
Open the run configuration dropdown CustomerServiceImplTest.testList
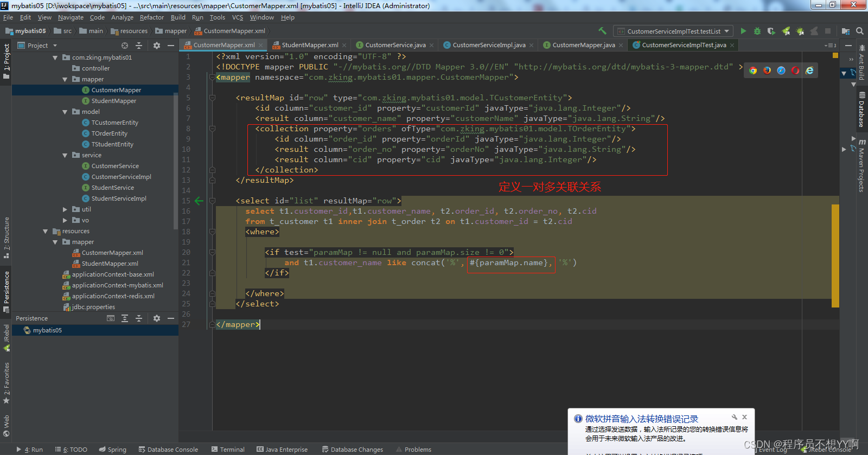673,31
